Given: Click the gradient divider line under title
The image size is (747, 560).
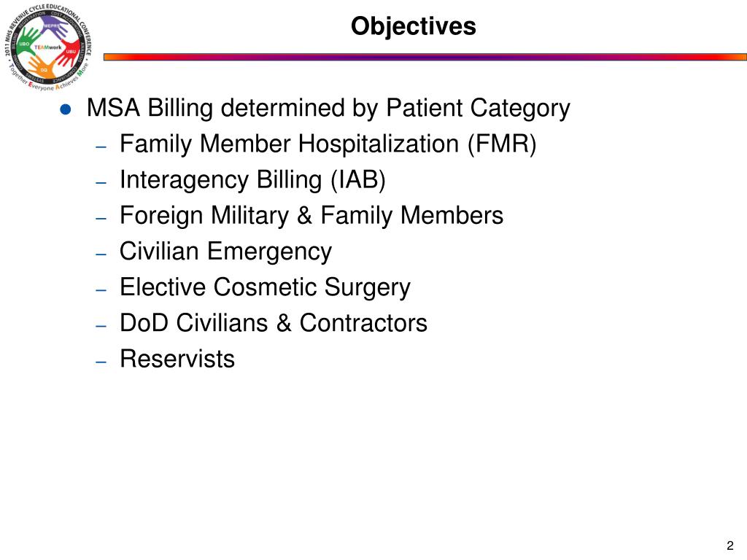Looking at the screenshot, I should (x=425, y=57).
